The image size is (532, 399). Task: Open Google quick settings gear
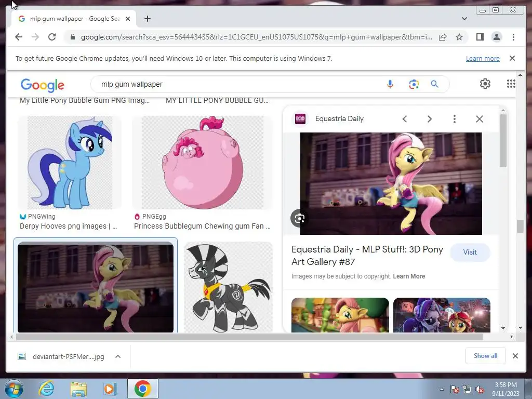pyautogui.click(x=485, y=84)
